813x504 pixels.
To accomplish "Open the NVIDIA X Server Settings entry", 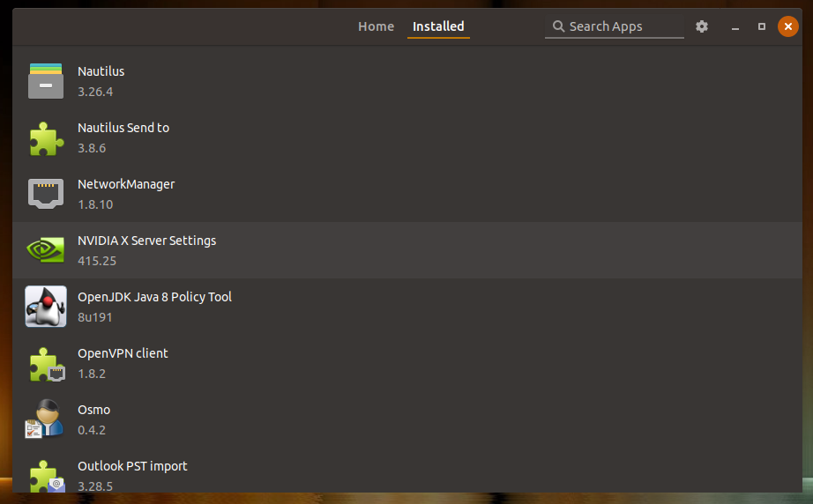I will [x=146, y=241].
